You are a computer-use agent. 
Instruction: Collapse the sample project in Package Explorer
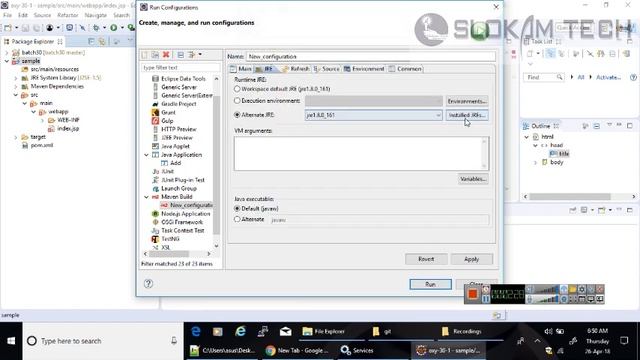click(7, 61)
